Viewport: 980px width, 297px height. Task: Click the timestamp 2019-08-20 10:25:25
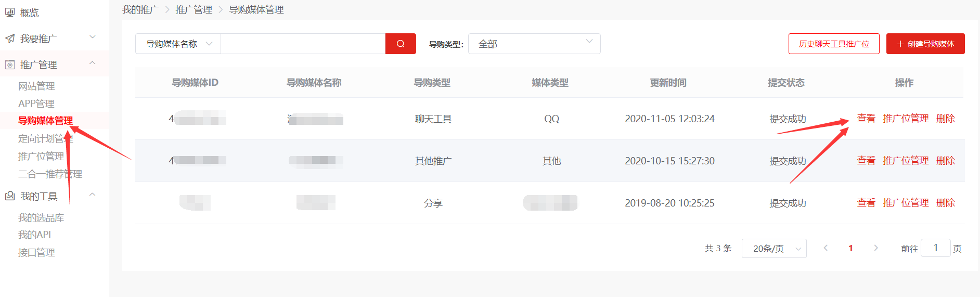(x=669, y=203)
